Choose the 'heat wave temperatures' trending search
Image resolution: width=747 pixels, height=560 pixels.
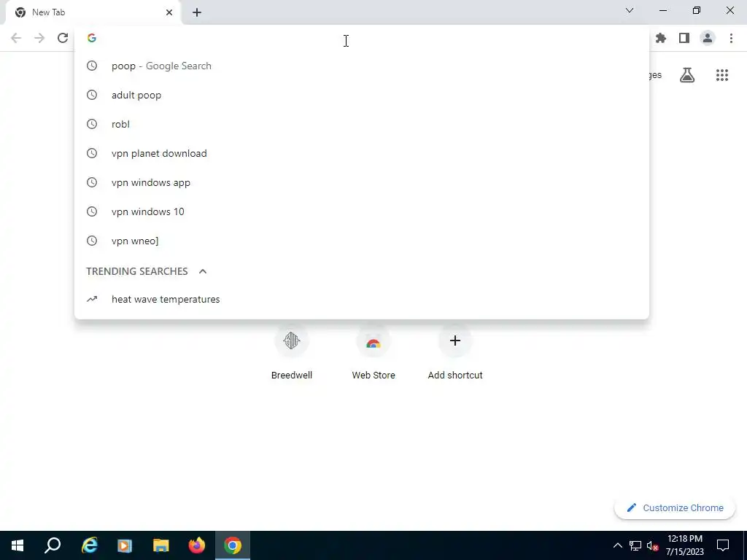point(362,299)
